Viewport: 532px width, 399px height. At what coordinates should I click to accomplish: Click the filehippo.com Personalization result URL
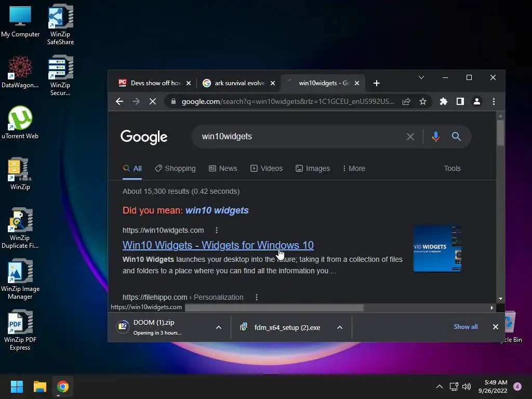[x=183, y=297]
